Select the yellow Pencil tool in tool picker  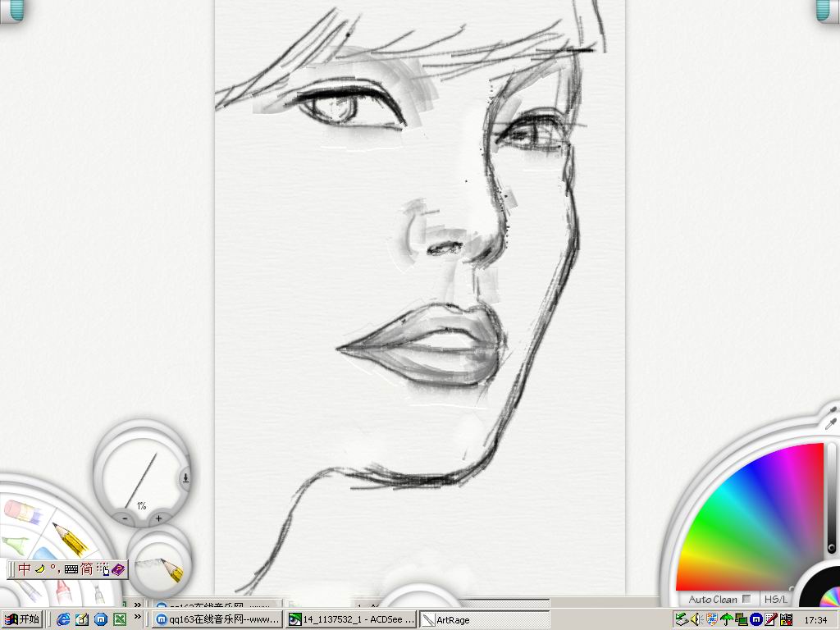[71, 538]
